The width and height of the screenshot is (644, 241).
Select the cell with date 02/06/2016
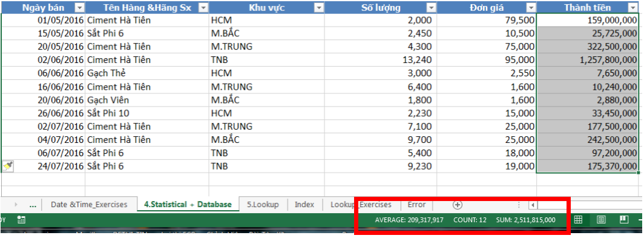[x=43, y=60]
